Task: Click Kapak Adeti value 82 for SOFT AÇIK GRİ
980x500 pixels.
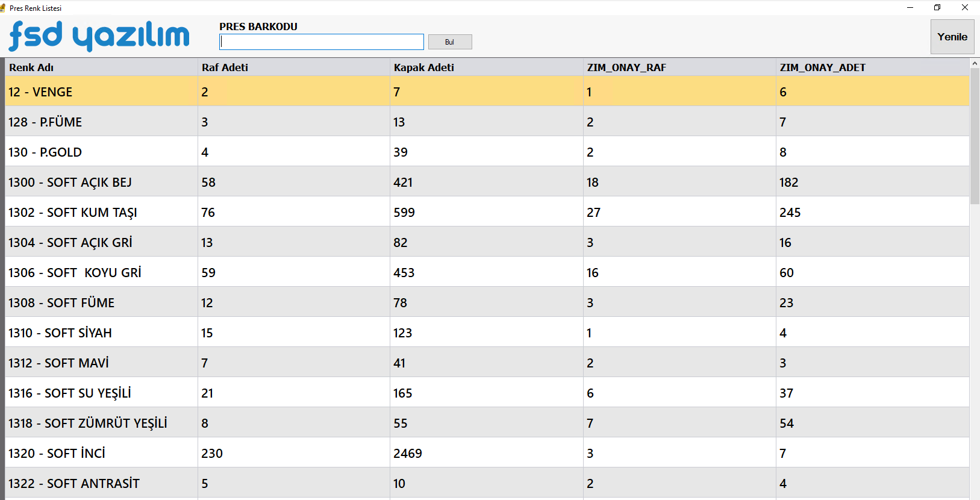Action: [x=401, y=243]
